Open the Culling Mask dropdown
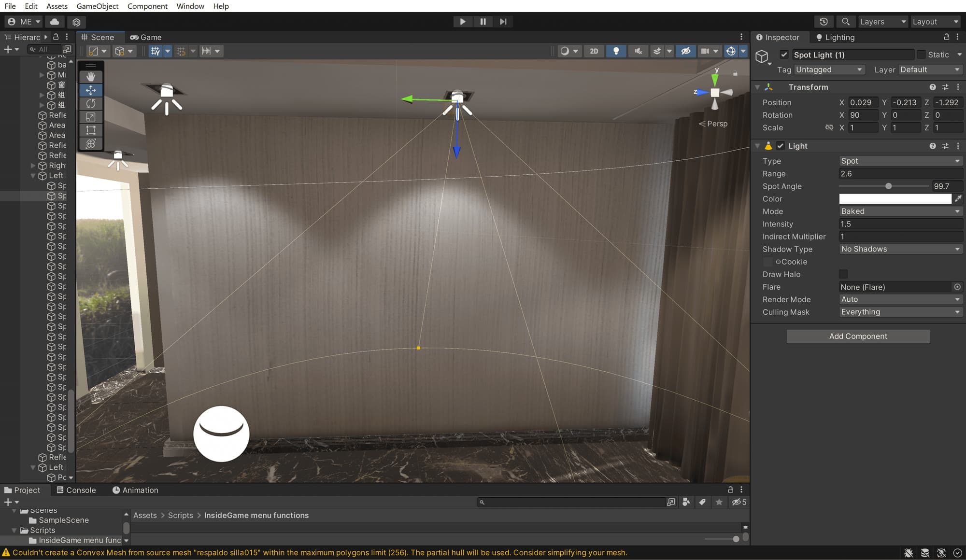The height and width of the screenshot is (560, 966). pyautogui.click(x=900, y=312)
